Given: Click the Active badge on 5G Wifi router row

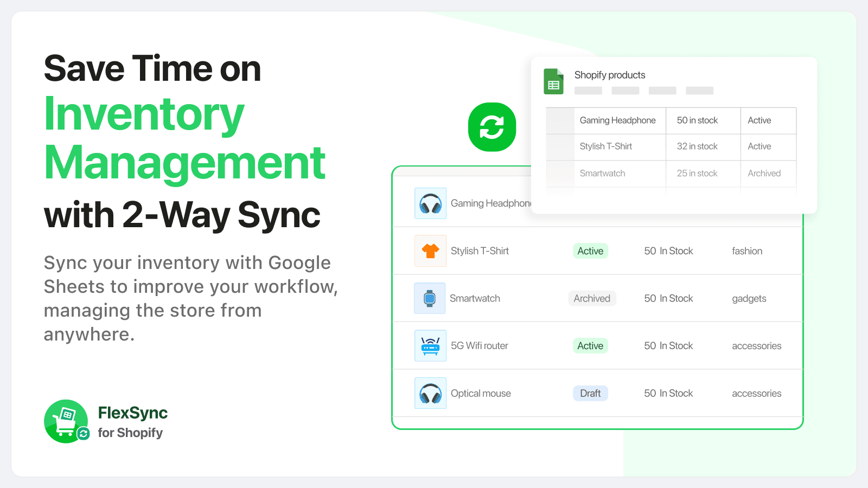Looking at the screenshot, I should pos(590,345).
